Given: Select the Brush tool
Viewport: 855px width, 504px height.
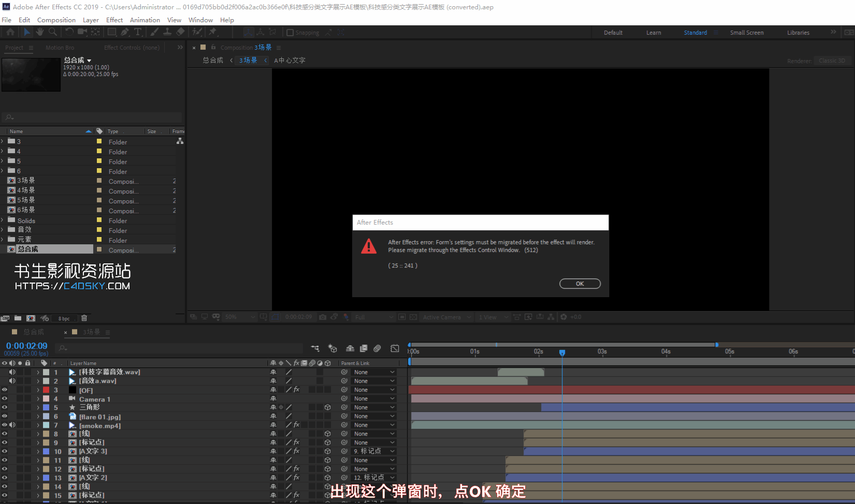Looking at the screenshot, I should coord(154,32).
